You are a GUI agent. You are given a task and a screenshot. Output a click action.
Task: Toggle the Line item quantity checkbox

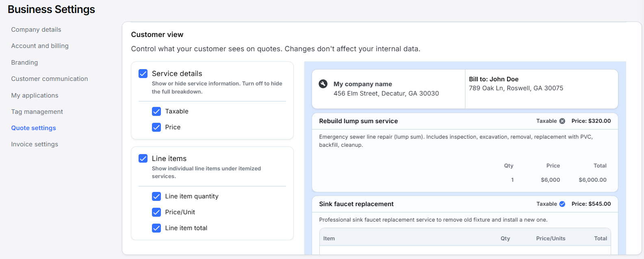pyautogui.click(x=156, y=196)
